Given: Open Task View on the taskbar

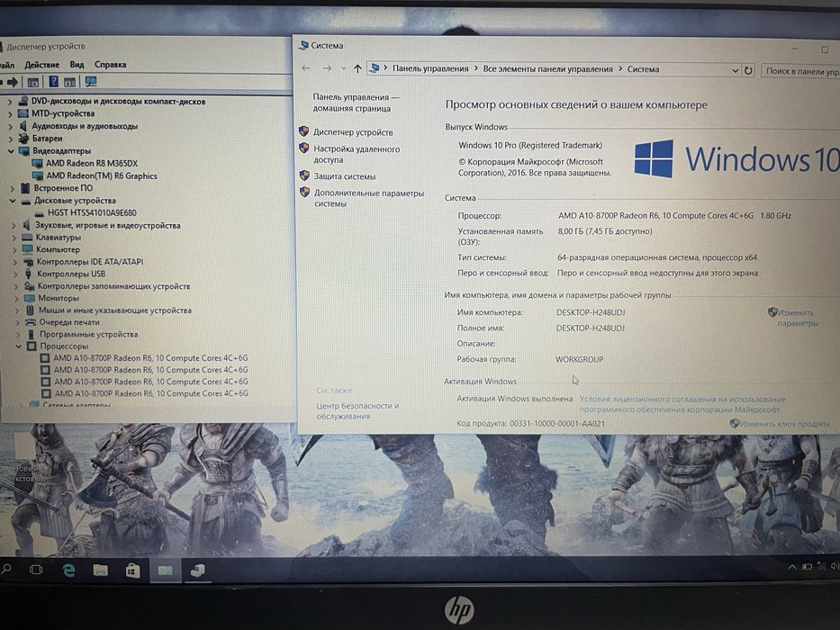Looking at the screenshot, I should [36, 570].
